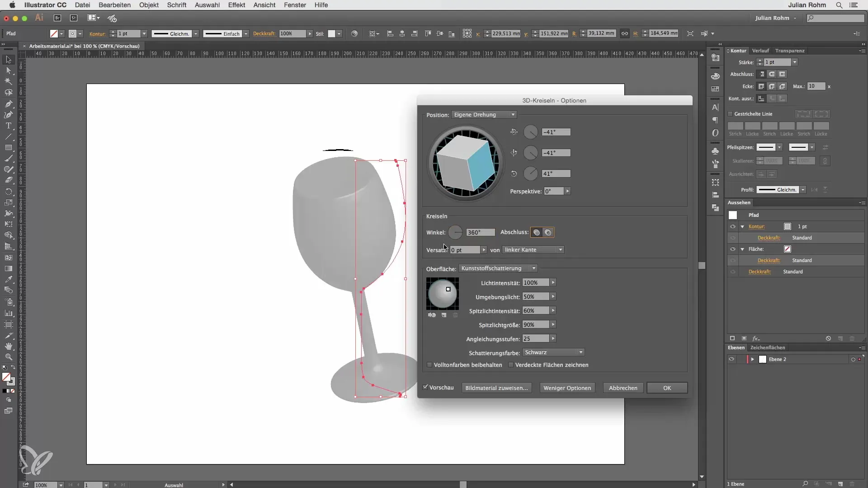868x488 pixels.
Task: Click Weniger Optionen button
Action: (567, 388)
